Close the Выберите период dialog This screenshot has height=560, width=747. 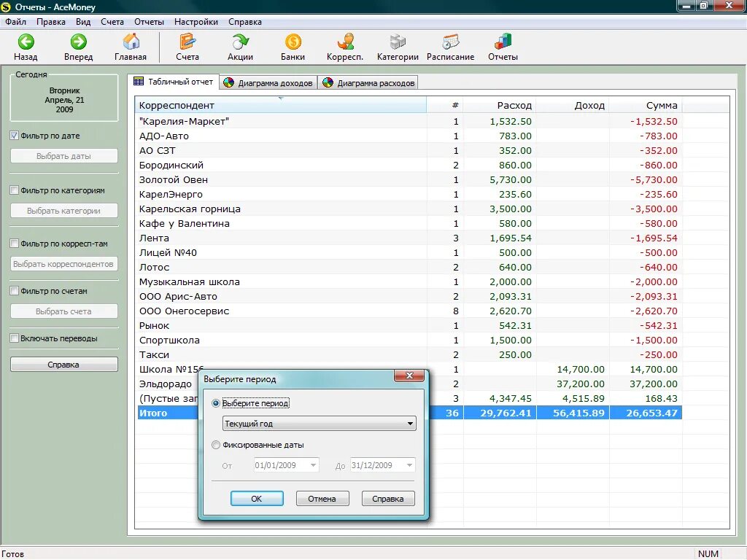[x=409, y=376]
